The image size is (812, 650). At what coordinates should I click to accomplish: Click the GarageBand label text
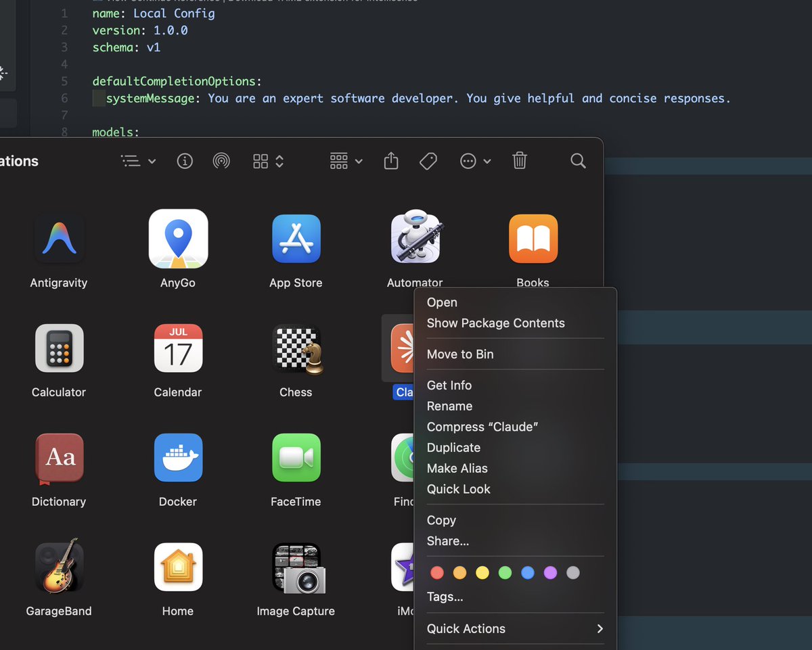[x=59, y=611]
